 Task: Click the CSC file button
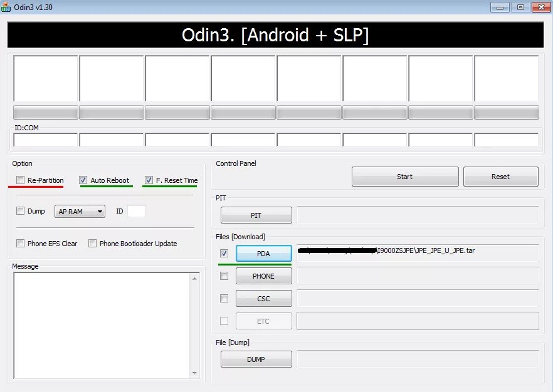point(263,299)
